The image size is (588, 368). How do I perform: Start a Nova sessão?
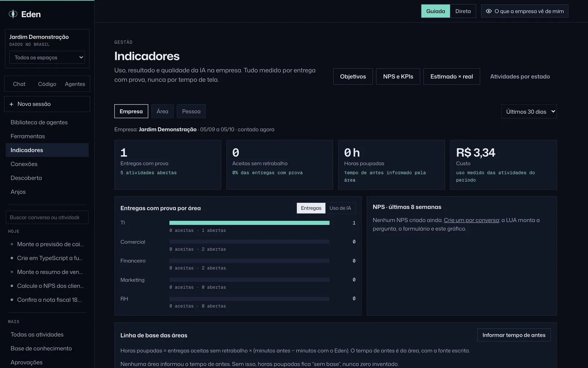point(47,104)
